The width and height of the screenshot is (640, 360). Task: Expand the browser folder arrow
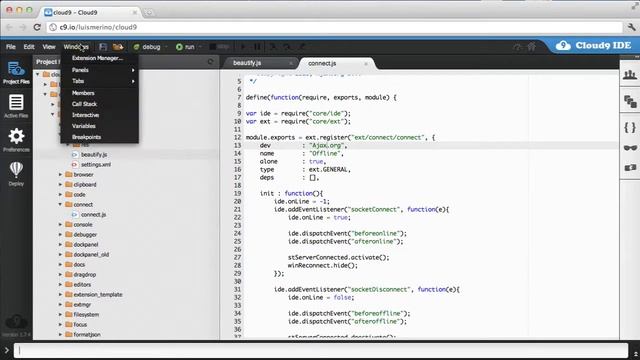click(x=60, y=174)
